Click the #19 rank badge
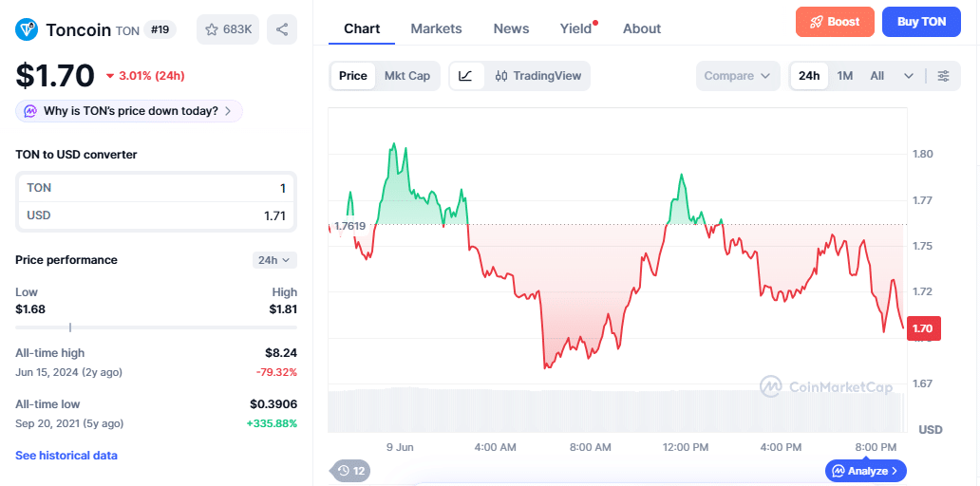Image resolution: width=980 pixels, height=486 pixels. tap(160, 29)
